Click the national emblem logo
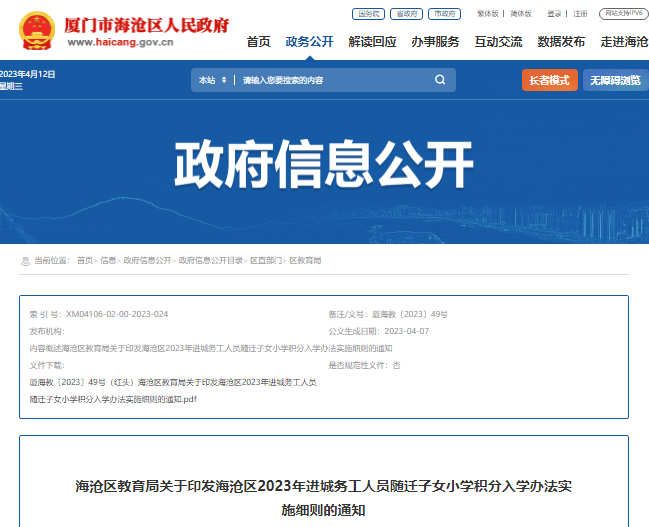The width and height of the screenshot is (649, 527). [37, 31]
